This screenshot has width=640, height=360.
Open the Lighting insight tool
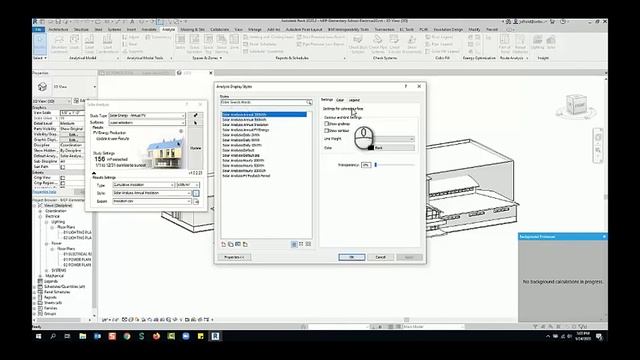pyautogui.click(x=538, y=42)
